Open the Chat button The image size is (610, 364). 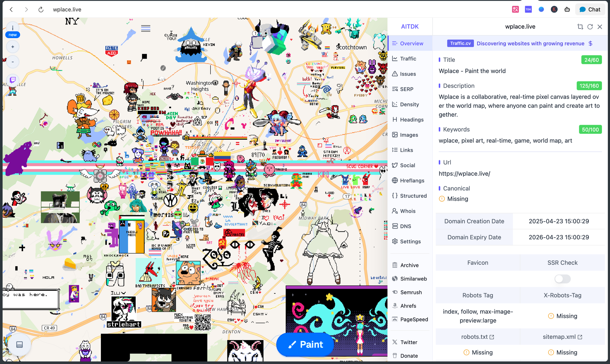click(x=590, y=9)
